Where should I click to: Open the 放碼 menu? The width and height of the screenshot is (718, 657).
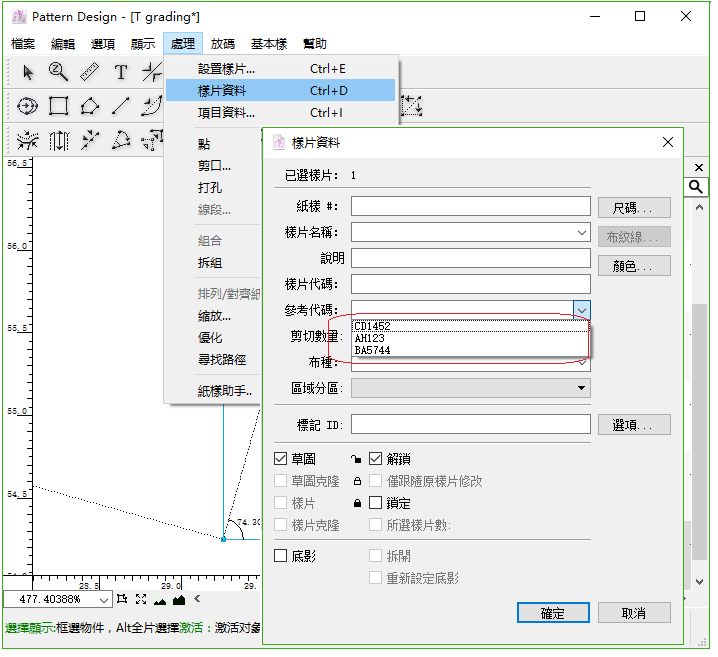pos(222,44)
